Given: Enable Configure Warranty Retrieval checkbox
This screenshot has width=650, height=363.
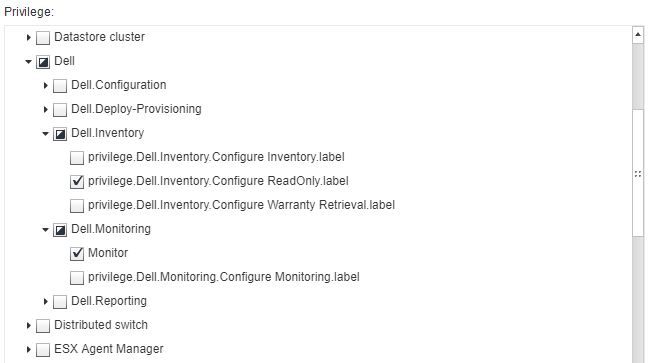Looking at the screenshot, I should pos(77,206).
